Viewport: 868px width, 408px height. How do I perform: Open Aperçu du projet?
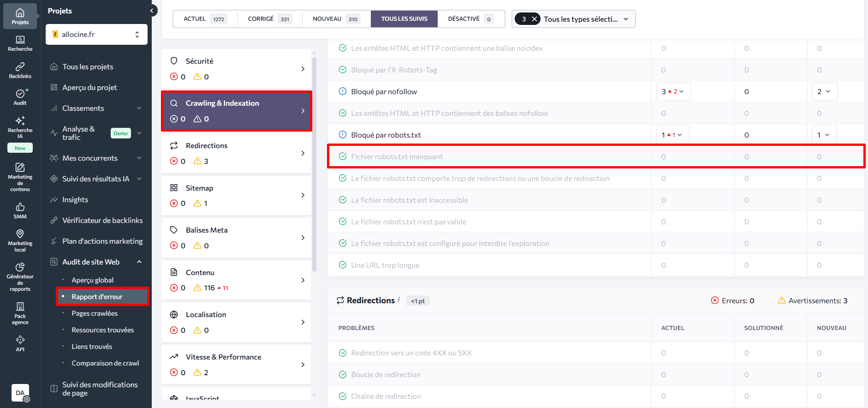(x=89, y=88)
